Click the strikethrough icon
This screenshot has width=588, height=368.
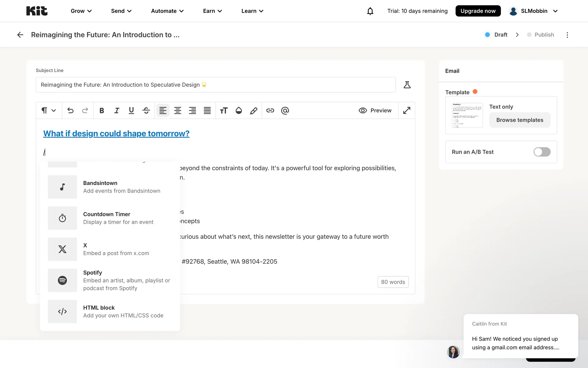point(146,110)
